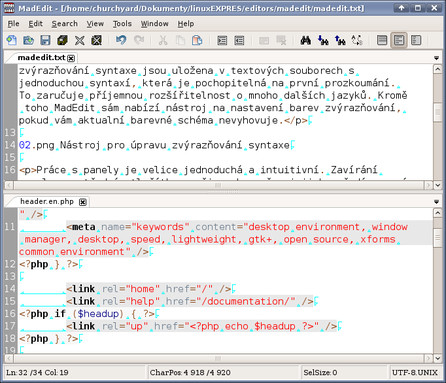446x383 pixels.
Task: Click the Paste clipboard icon
Action: point(197,40)
